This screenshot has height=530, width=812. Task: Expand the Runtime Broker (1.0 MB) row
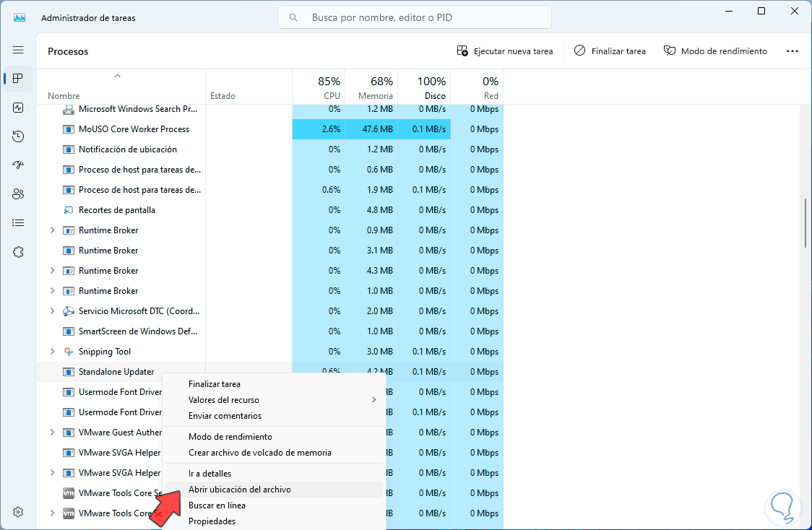pyautogui.click(x=52, y=291)
